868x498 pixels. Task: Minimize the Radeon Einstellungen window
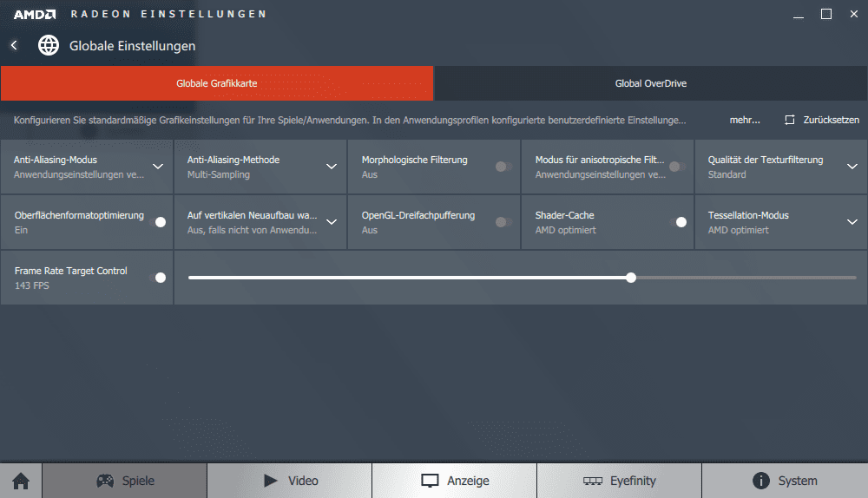799,16
